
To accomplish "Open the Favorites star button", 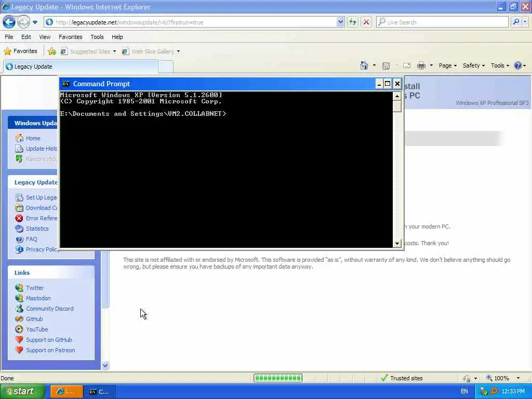I will [21, 51].
